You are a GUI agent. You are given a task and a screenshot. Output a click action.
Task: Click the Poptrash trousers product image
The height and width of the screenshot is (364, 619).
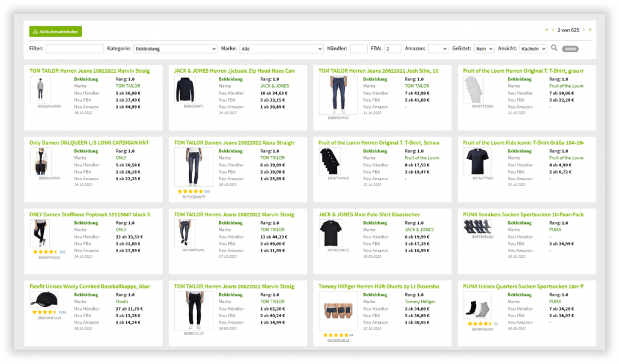click(x=40, y=234)
